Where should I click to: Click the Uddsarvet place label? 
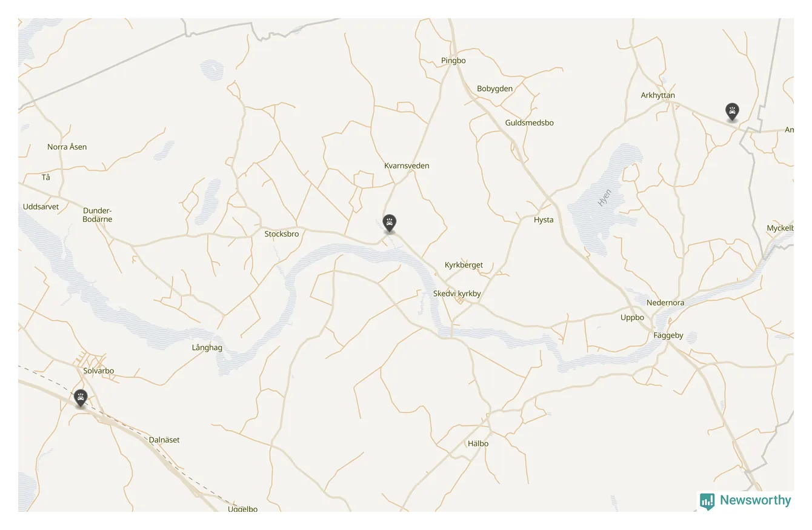tap(41, 207)
